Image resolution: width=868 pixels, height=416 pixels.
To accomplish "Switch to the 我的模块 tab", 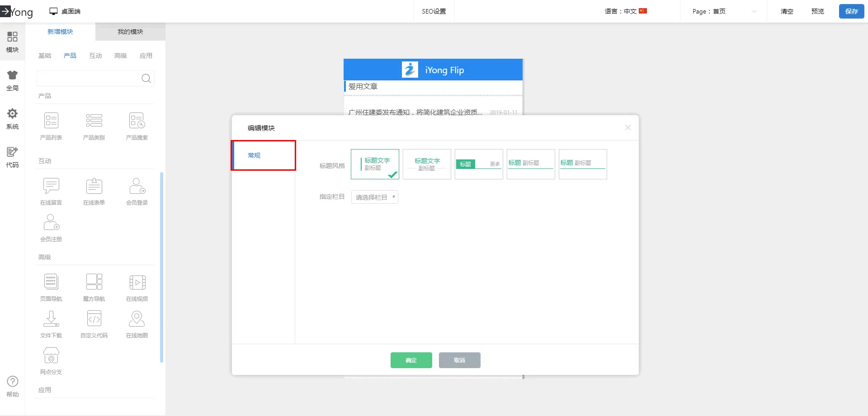I will (x=130, y=32).
